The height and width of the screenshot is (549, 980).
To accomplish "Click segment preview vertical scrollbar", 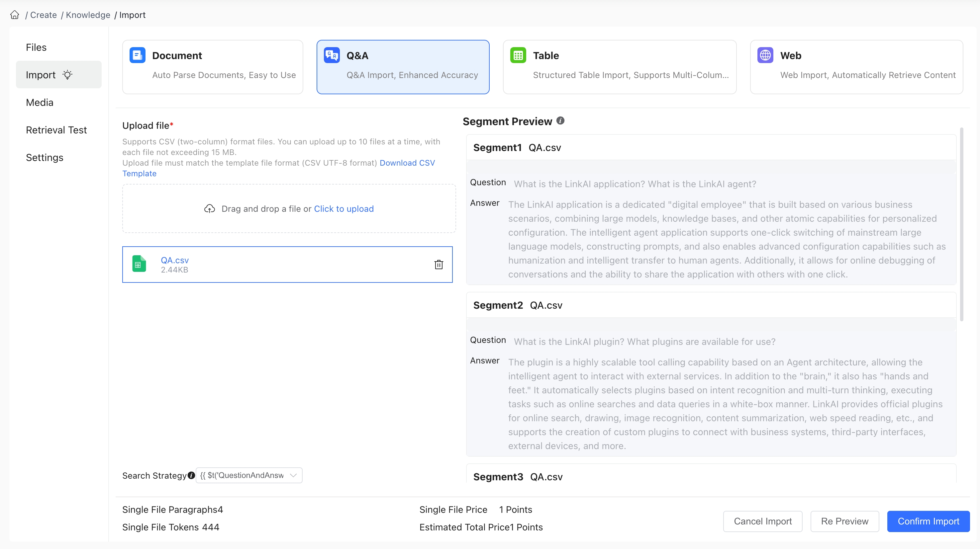I will [961, 224].
